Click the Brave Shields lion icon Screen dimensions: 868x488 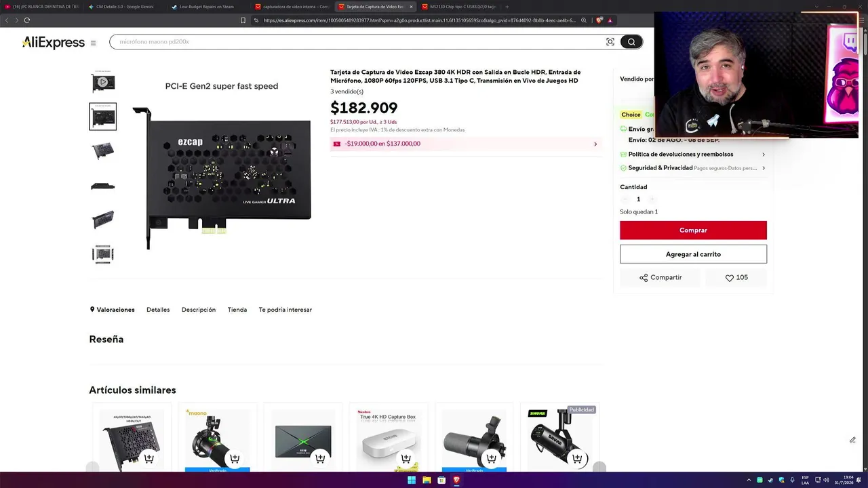tap(599, 20)
